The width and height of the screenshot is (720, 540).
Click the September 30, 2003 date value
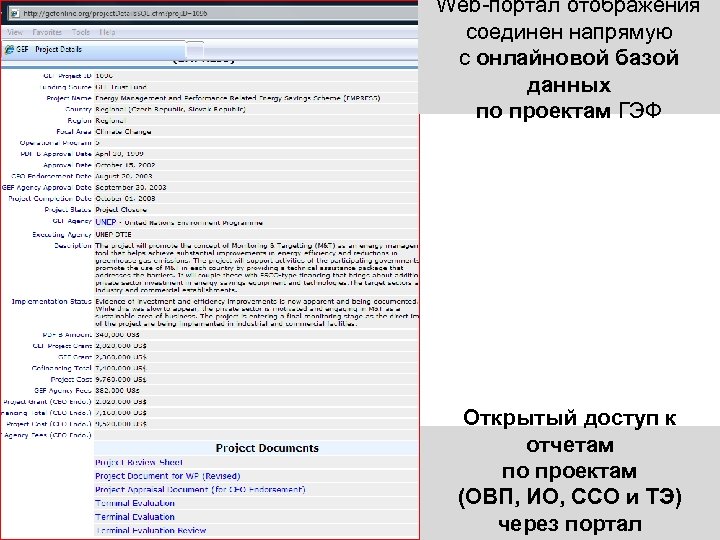(x=130, y=187)
